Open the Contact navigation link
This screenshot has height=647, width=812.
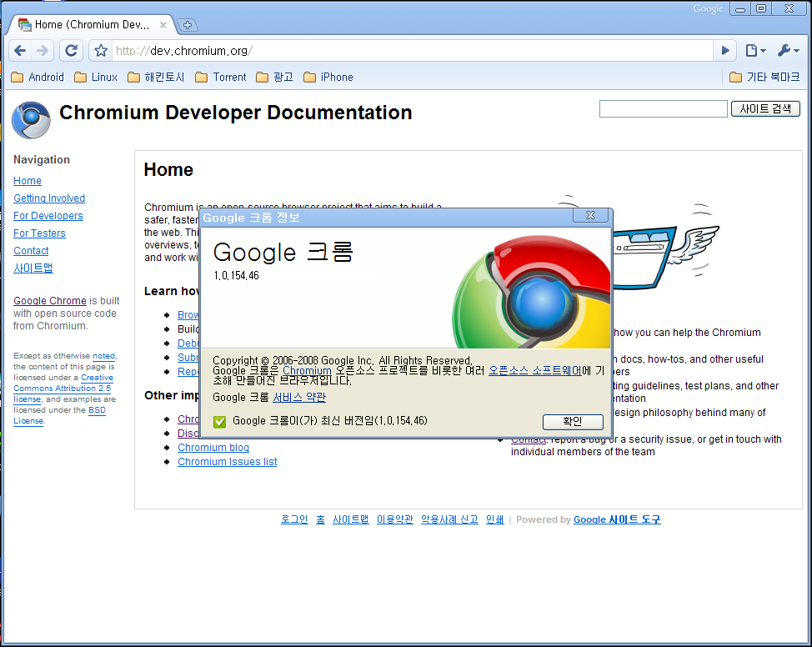tap(31, 251)
